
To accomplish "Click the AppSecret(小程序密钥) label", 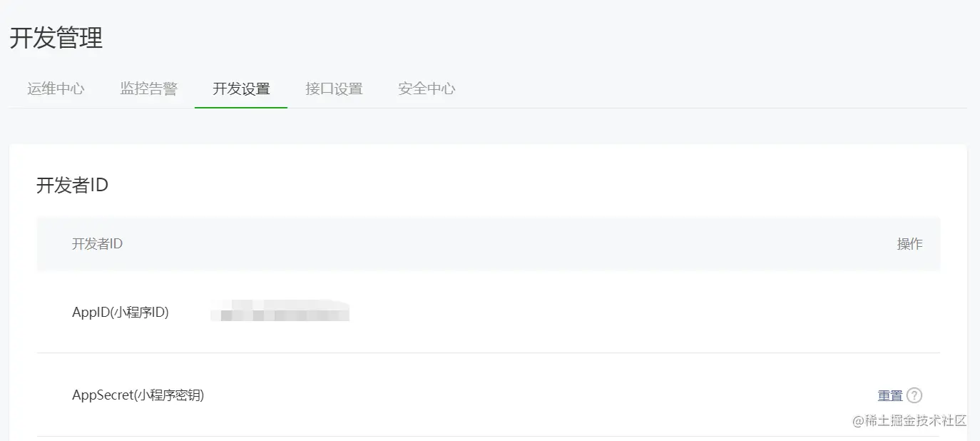I will tap(138, 395).
